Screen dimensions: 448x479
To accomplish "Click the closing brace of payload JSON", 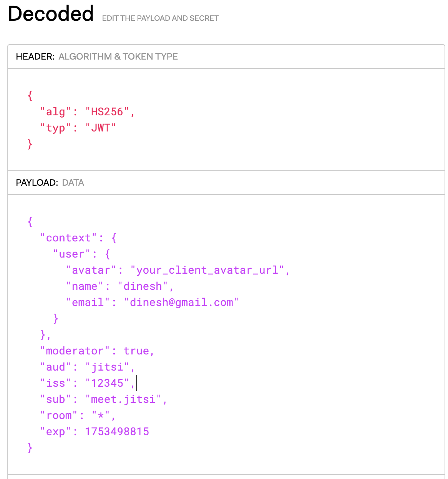I will pyautogui.click(x=30, y=448).
